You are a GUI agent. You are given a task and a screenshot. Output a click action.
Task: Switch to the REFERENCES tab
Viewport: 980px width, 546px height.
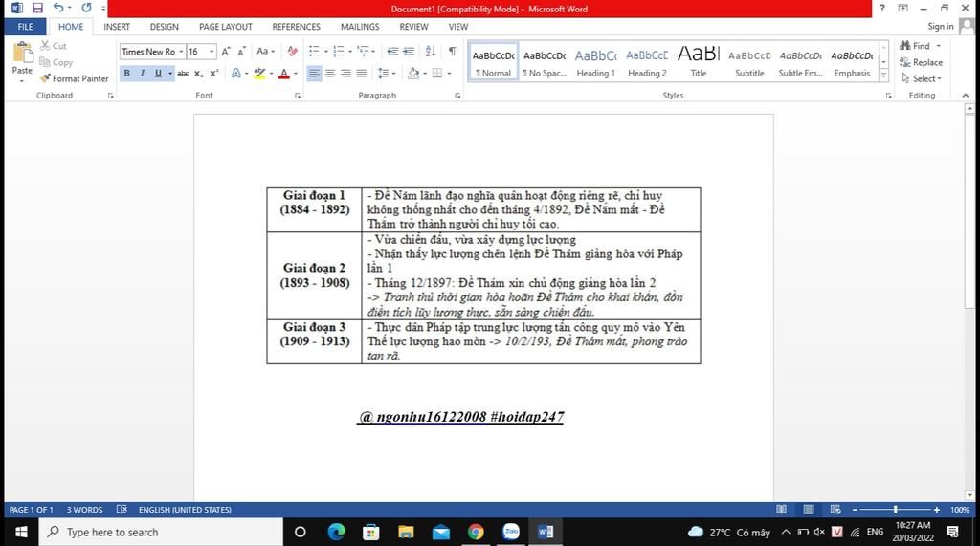(297, 26)
